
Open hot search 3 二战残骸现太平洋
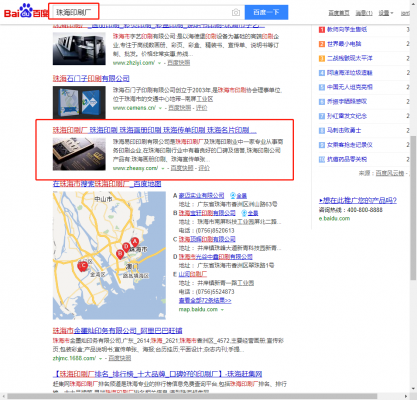pos(350,58)
